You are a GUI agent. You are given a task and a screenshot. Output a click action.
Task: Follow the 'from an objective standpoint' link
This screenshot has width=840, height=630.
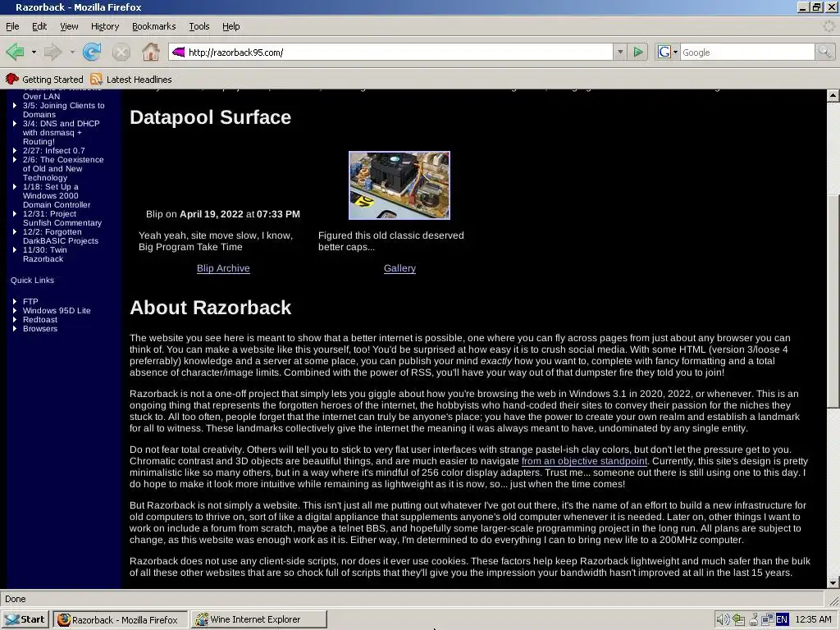pyautogui.click(x=584, y=461)
